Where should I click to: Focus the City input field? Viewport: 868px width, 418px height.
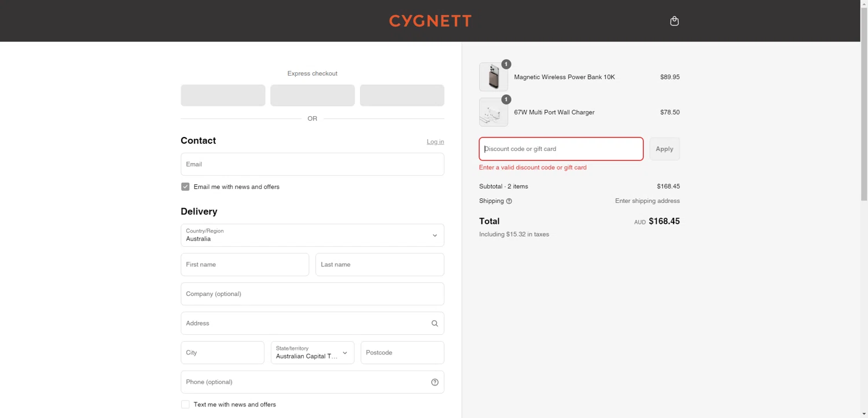(x=222, y=353)
